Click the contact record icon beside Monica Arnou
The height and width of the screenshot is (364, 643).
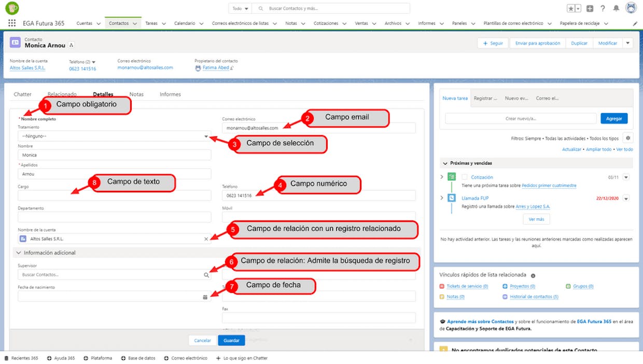(x=15, y=43)
